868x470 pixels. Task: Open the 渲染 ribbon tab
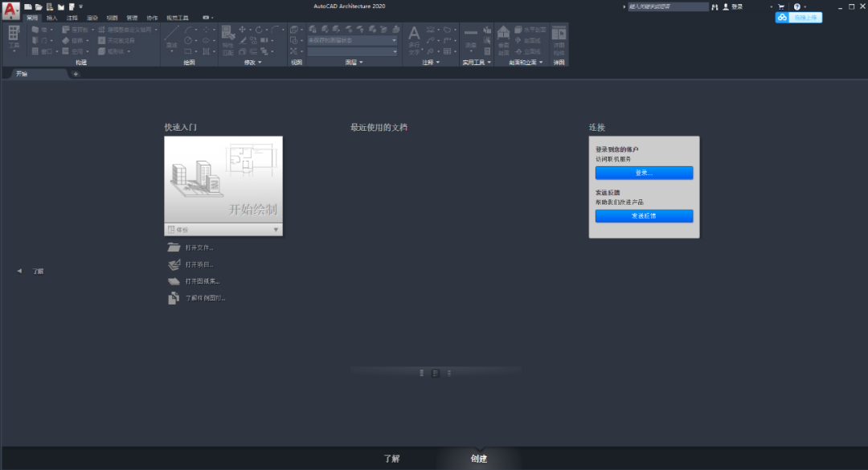92,18
